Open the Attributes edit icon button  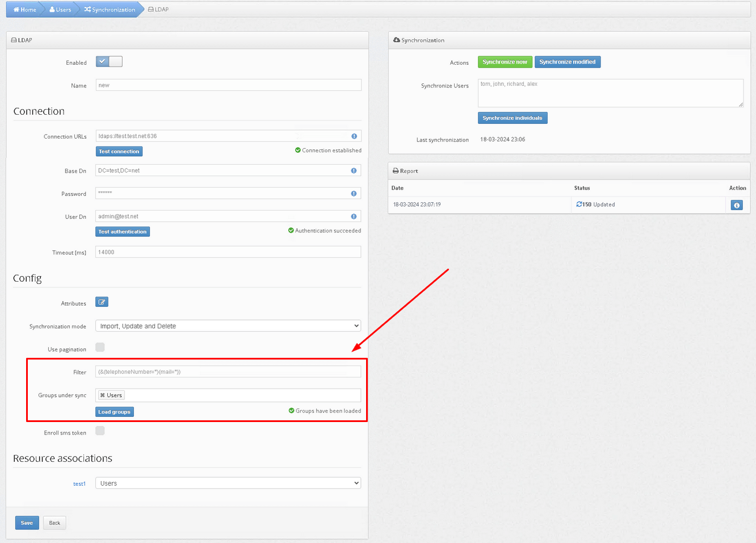(x=102, y=302)
